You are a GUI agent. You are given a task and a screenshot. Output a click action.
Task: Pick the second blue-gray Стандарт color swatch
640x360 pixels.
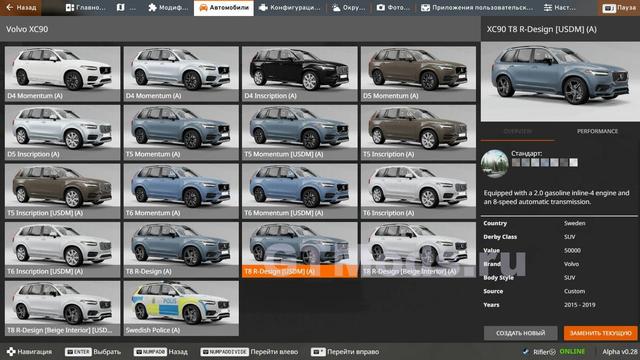pos(525,162)
